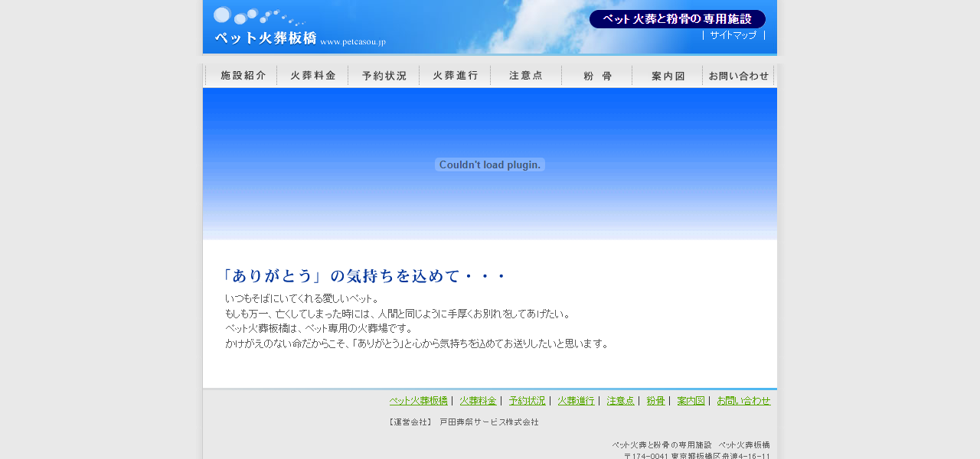Image resolution: width=980 pixels, height=459 pixels.
Task: Click footer link 火葬進行
Action: [x=576, y=401]
